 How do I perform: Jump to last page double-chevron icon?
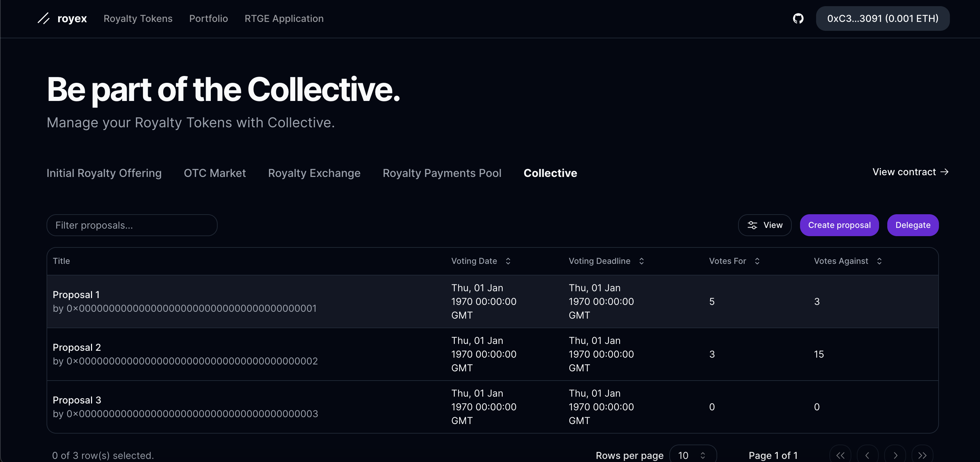point(923,455)
